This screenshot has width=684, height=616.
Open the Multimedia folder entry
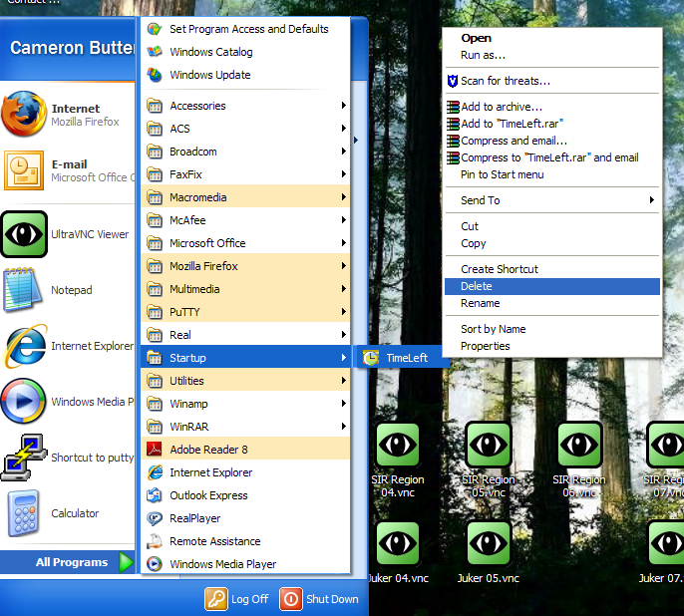(245, 289)
